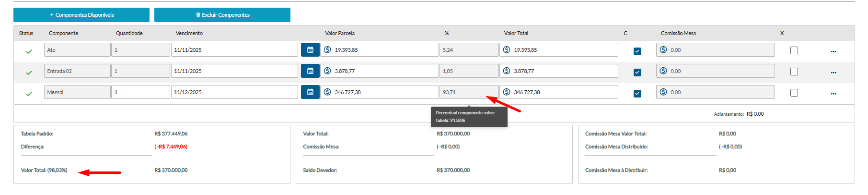Open calendar picker for Mensal row

pos(310,92)
